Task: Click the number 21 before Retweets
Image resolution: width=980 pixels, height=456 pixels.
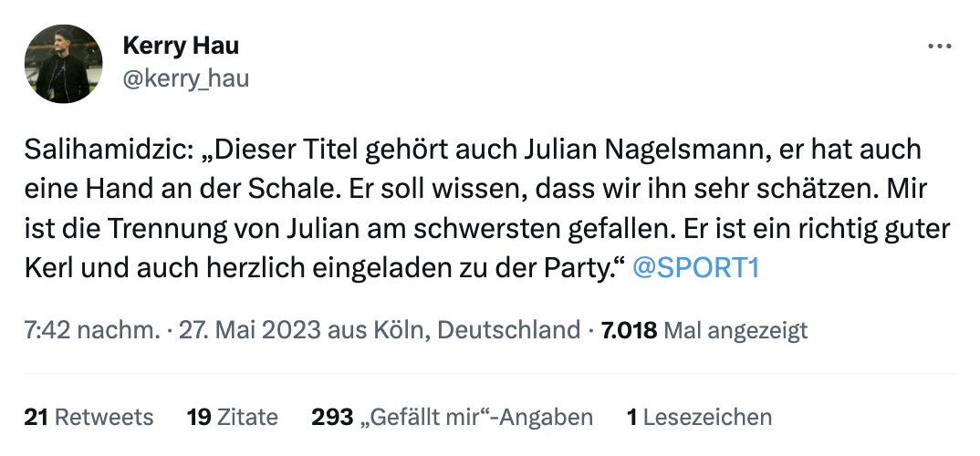Action: 36,418
